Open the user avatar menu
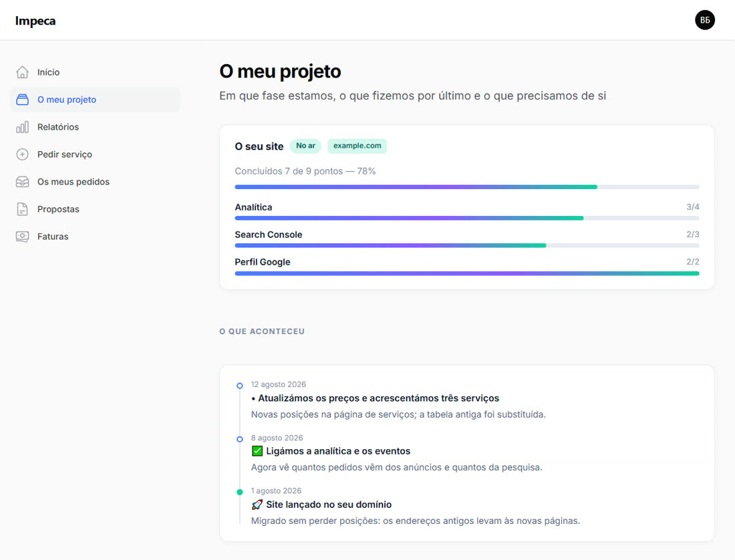The image size is (735, 560). pos(704,20)
